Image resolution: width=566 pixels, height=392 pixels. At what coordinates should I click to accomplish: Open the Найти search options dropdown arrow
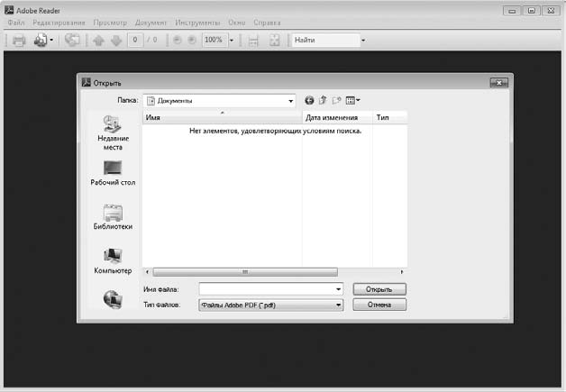[363, 41]
